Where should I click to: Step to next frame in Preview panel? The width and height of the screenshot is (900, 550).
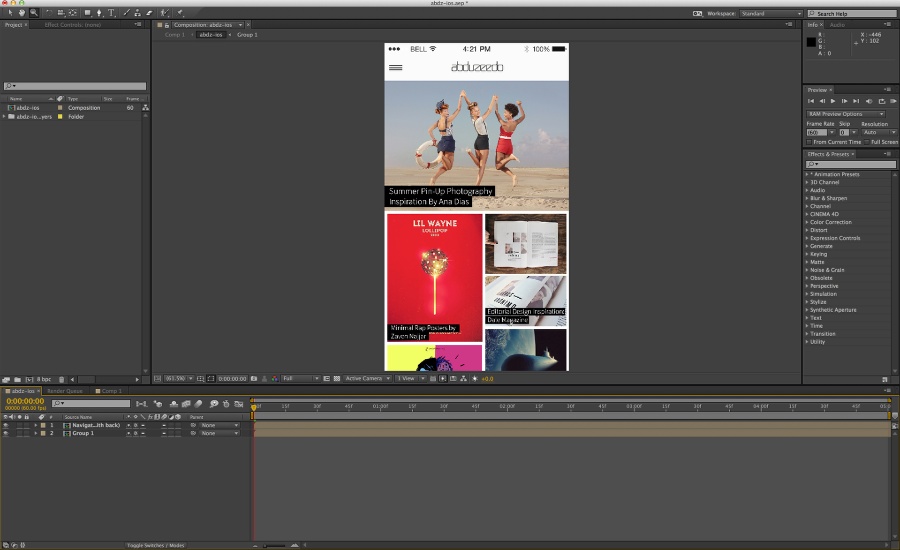844,101
